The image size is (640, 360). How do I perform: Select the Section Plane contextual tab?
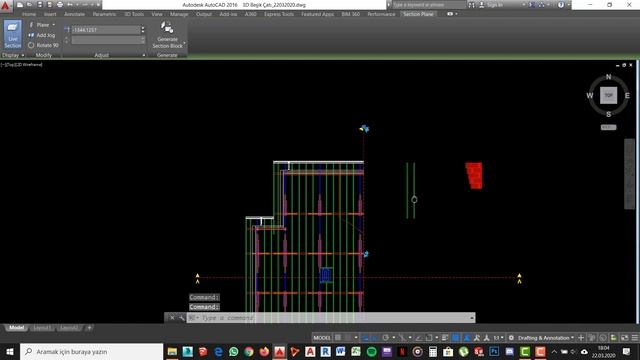click(x=418, y=14)
